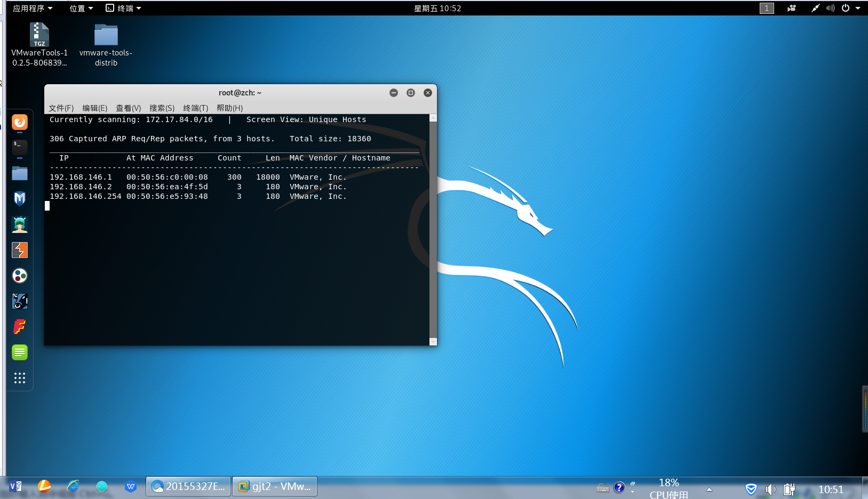Click the help question mark icon in the tray
868x499 pixels.
(619, 487)
